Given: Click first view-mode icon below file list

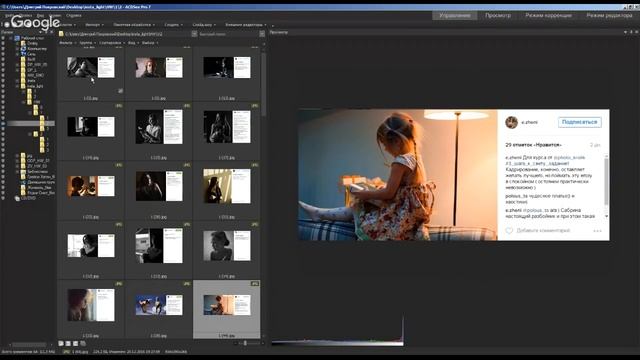Looking at the screenshot, I should tap(61, 344).
